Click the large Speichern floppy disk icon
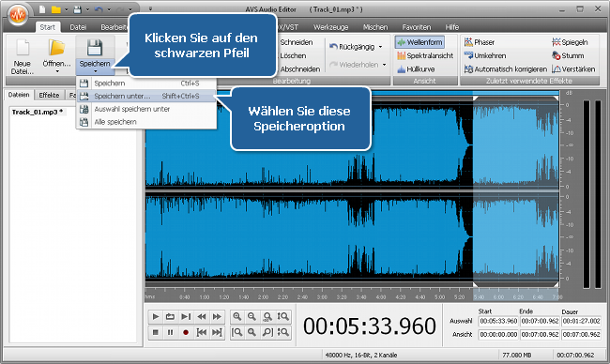 click(95, 48)
